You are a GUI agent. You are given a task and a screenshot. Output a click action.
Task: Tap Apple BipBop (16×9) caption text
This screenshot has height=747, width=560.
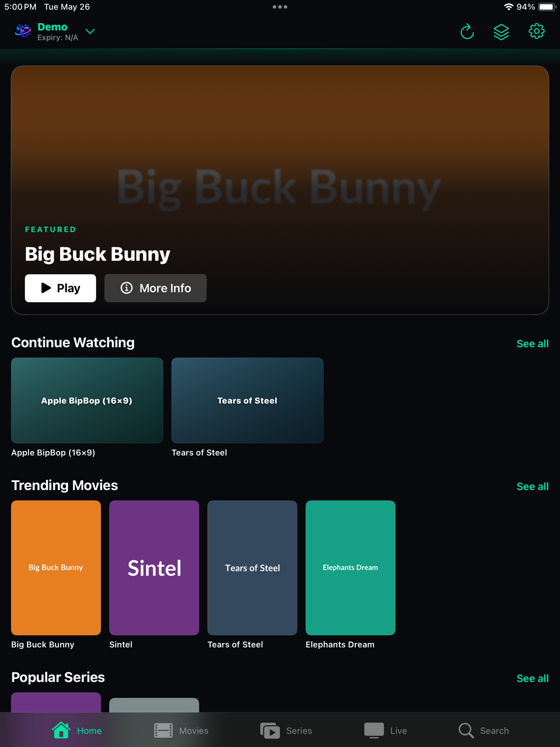click(x=53, y=452)
